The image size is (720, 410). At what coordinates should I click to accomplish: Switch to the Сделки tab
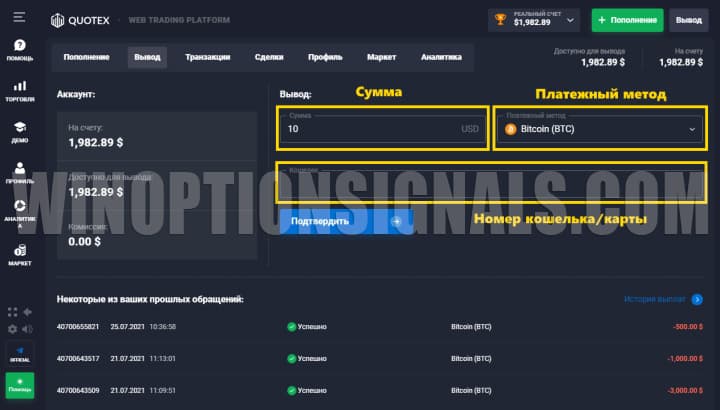(269, 57)
